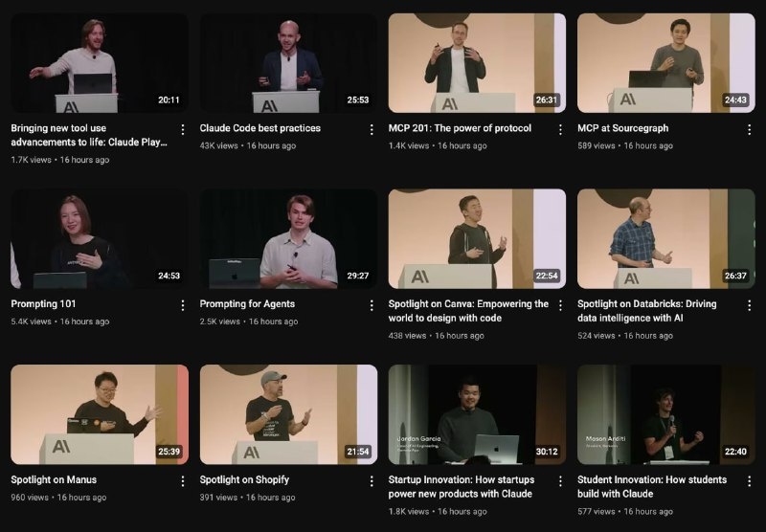The height and width of the screenshot is (532, 766).
Task: Open options menu for Claude Code best practices
Action: click(372, 129)
